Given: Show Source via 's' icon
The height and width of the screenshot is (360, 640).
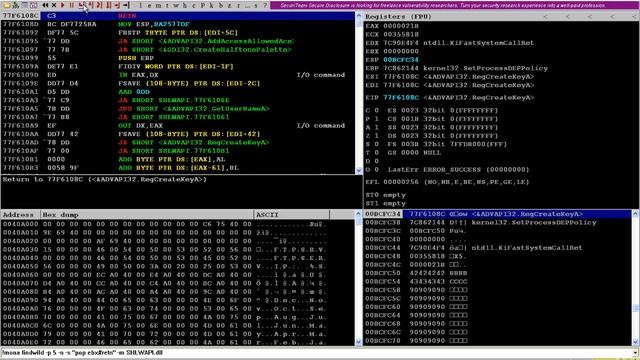Looking at the screenshot, I should pos(256,5).
